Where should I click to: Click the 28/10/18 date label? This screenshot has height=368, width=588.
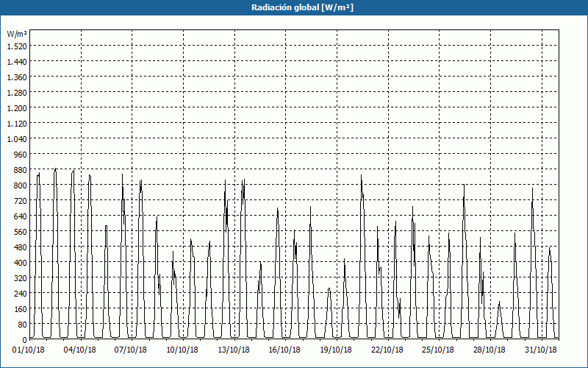pos(490,350)
